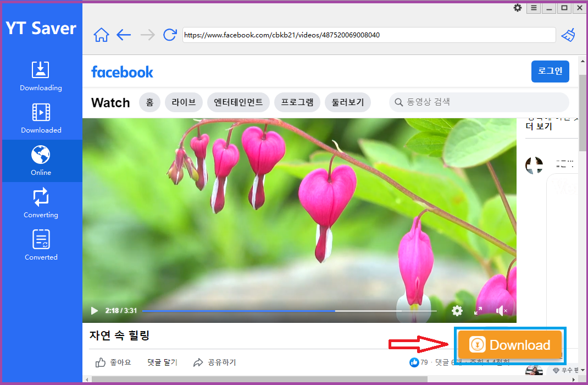
Task: Expand video to fullscreen
Action: pos(478,311)
